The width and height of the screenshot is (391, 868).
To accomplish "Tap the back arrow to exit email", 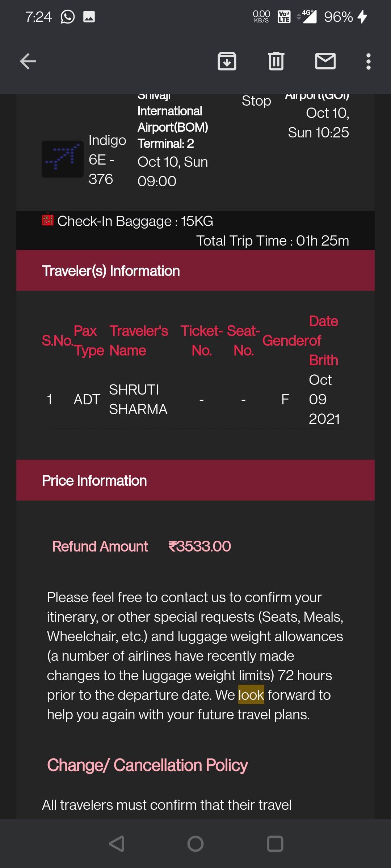I will coord(28,61).
